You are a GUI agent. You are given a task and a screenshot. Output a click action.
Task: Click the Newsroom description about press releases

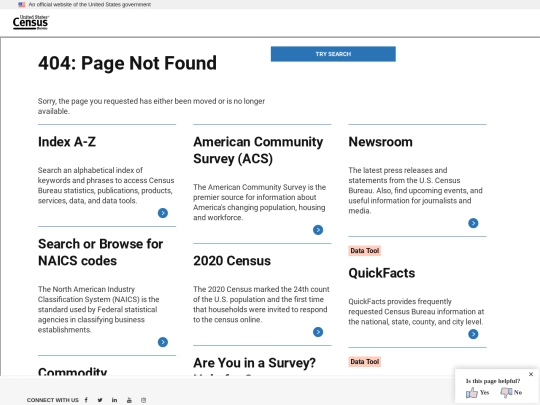[415, 190]
